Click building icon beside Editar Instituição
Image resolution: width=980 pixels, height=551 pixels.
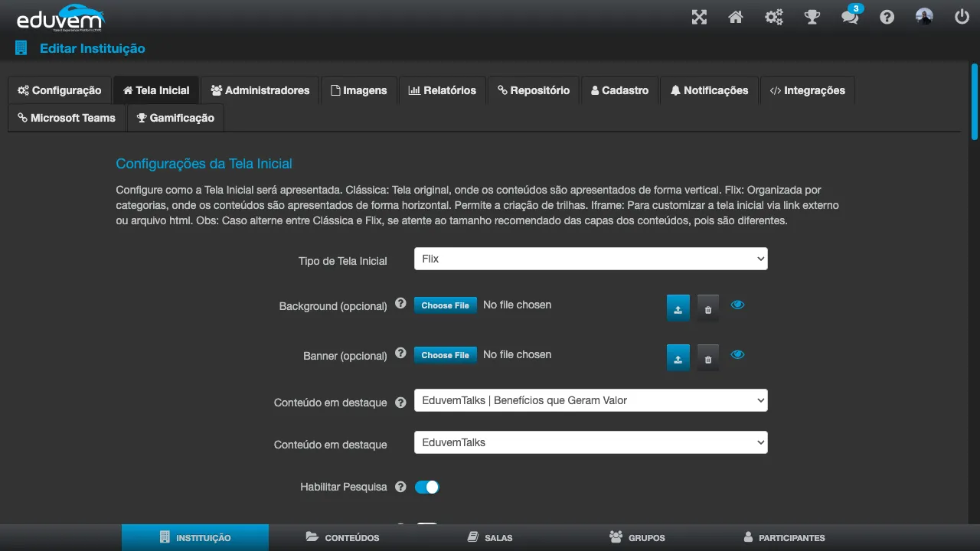(21, 48)
